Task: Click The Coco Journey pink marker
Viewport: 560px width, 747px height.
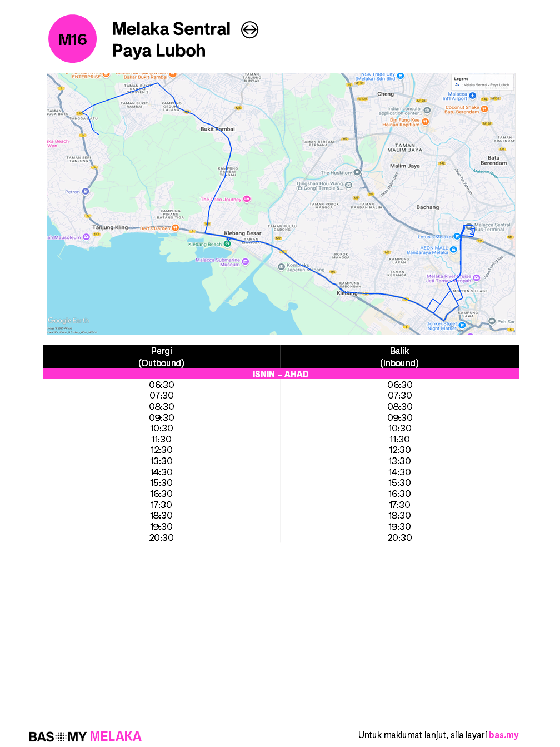Action: pos(247,199)
